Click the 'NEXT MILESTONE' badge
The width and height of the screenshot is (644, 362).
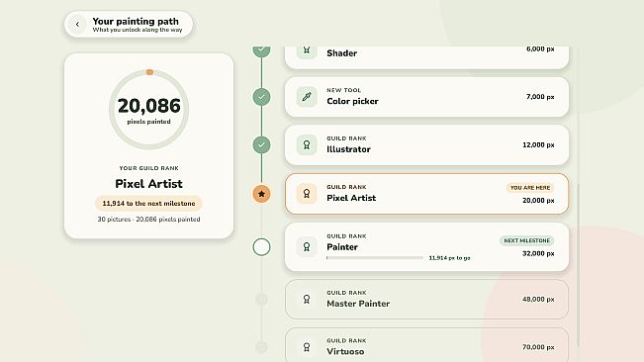coord(526,240)
